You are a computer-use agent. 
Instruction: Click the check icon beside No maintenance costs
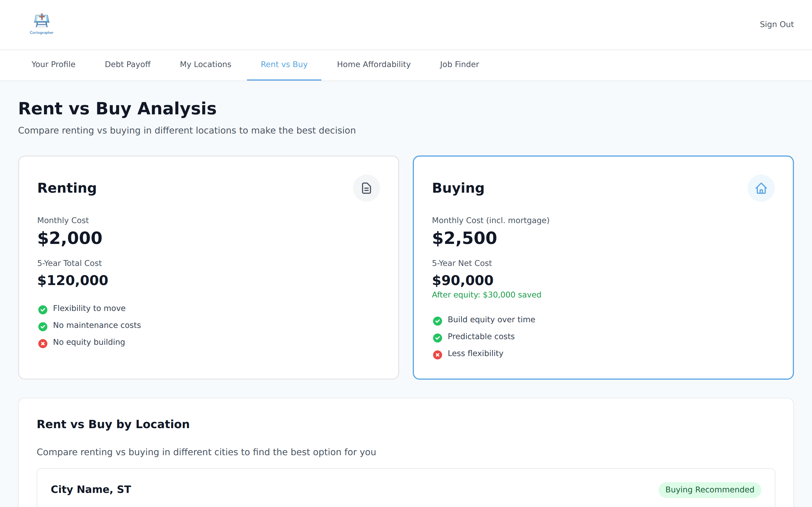tap(43, 326)
